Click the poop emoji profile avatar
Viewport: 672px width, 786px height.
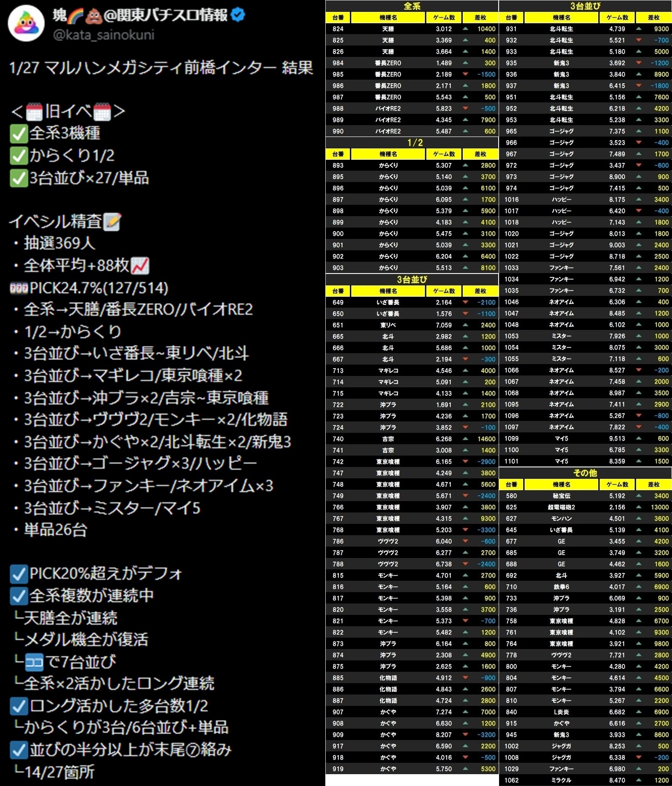[26, 24]
